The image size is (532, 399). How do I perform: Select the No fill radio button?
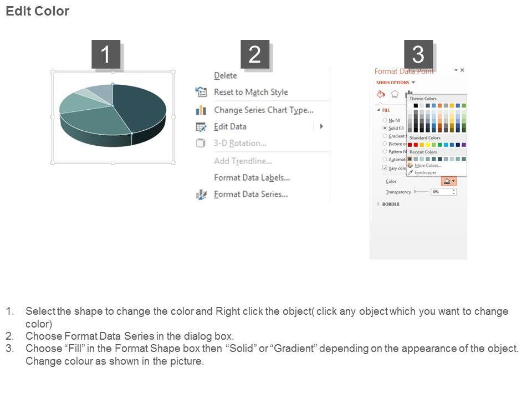tap(385, 120)
